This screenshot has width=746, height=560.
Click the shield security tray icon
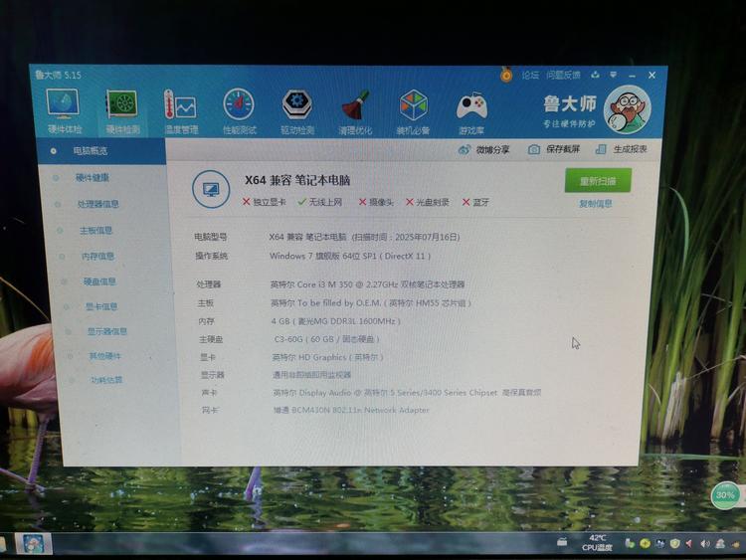[674, 543]
